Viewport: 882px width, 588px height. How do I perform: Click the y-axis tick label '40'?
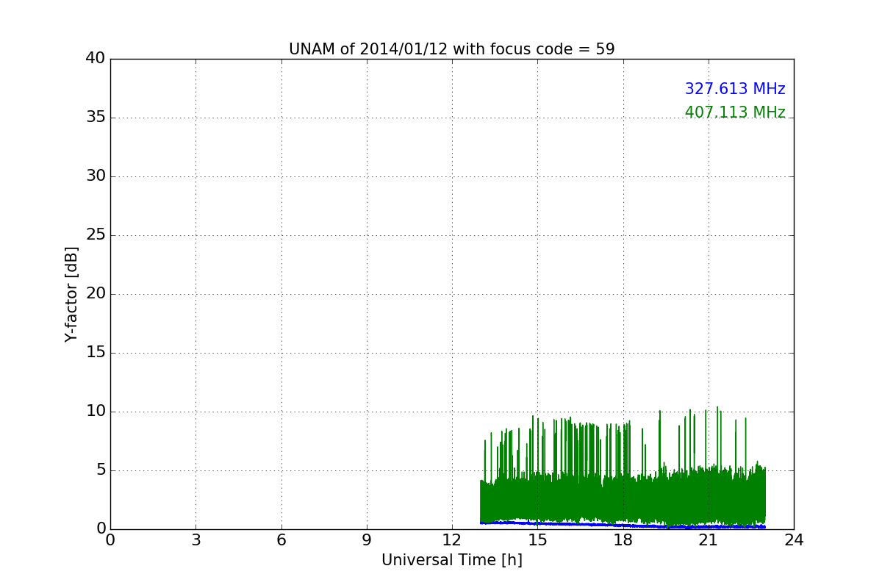coord(96,59)
